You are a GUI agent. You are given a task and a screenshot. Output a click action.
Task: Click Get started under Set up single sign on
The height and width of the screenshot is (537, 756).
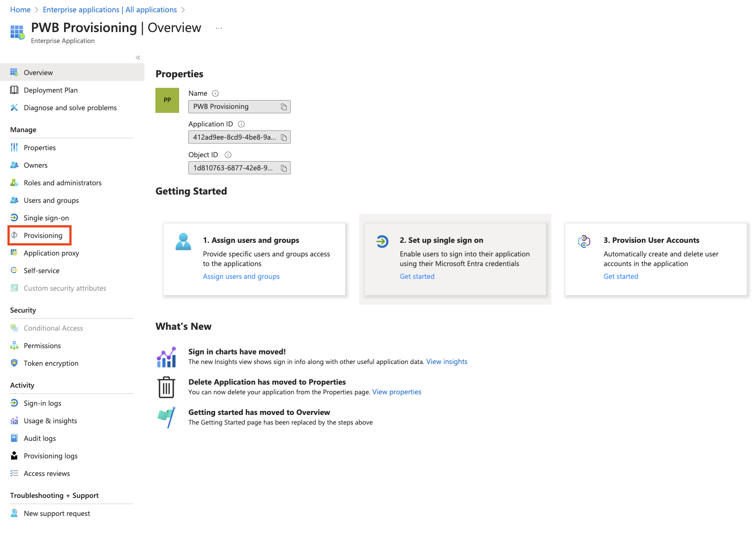click(x=417, y=277)
